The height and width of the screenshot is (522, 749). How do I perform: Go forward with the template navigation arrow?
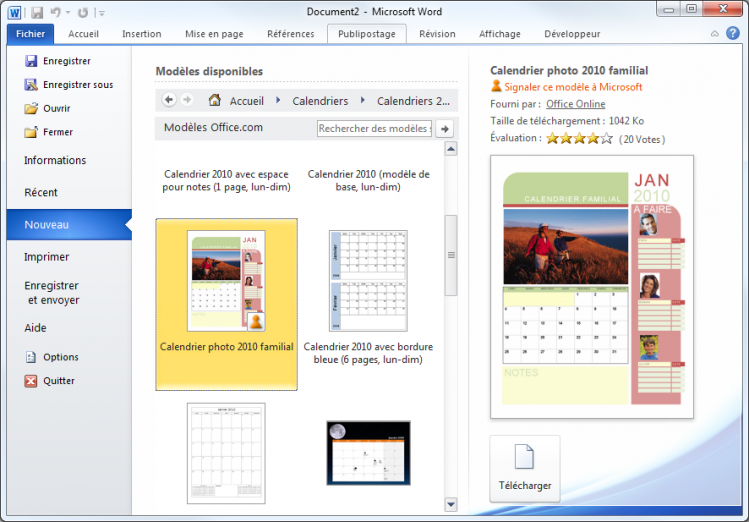click(187, 100)
